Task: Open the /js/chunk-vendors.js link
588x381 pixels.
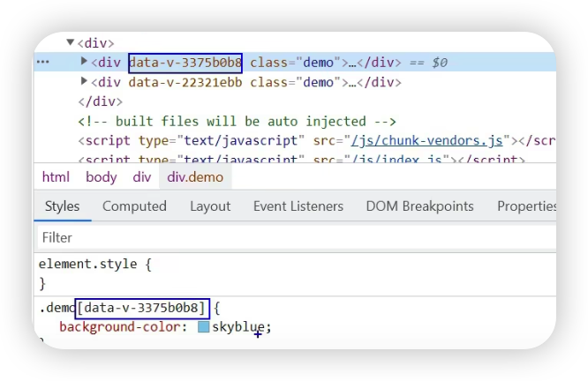Action: (426, 140)
